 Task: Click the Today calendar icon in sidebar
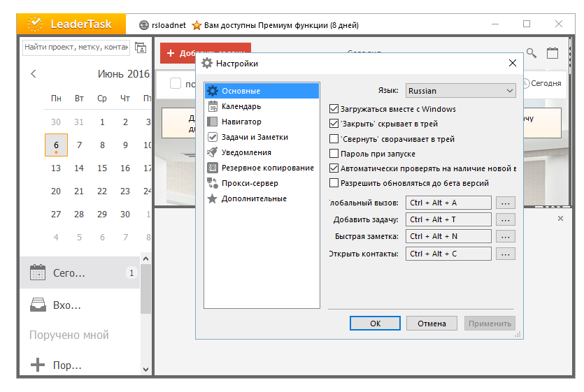click(38, 273)
